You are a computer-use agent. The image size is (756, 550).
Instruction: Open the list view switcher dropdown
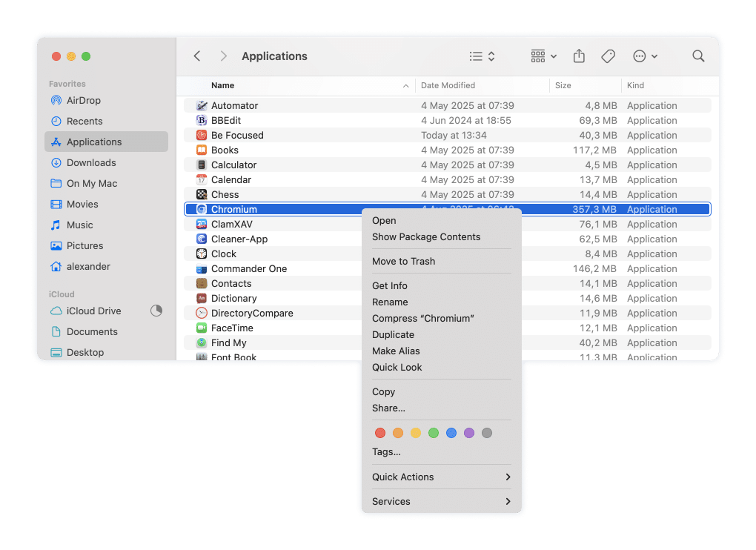(x=483, y=56)
